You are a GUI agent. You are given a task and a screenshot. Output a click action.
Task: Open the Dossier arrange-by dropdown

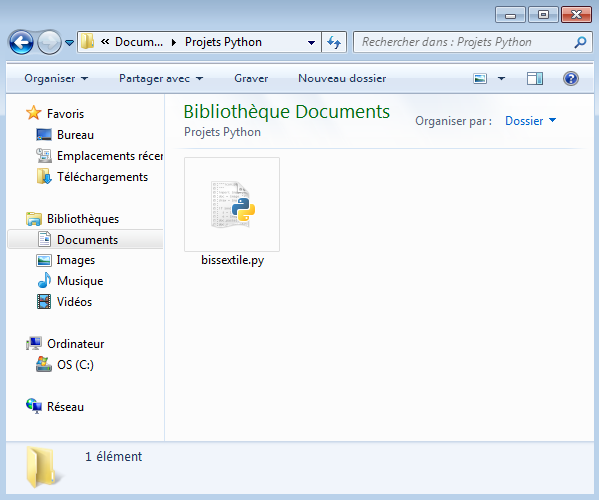click(x=530, y=121)
